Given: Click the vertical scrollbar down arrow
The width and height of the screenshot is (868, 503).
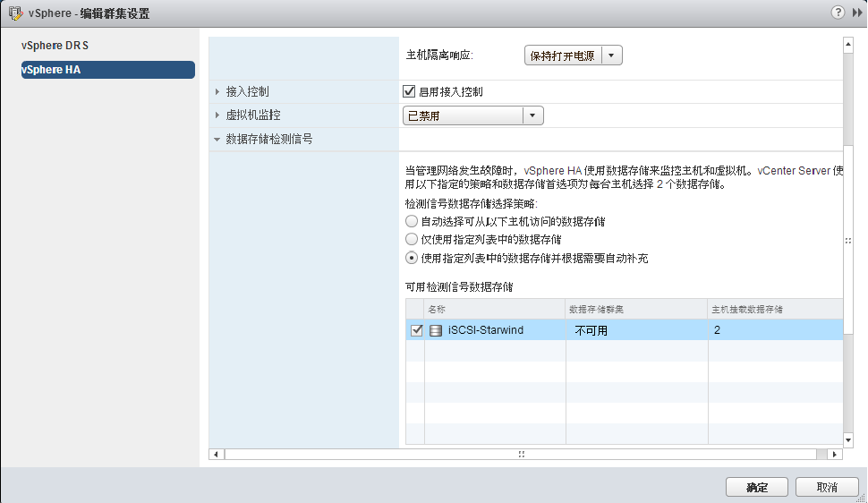Looking at the screenshot, I should click(848, 440).
